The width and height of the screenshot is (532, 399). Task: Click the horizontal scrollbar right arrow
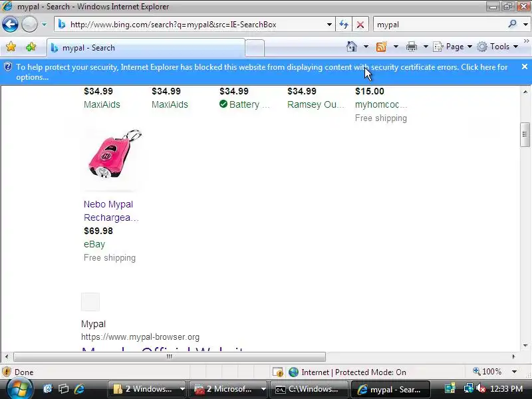[x=513, y=356]
